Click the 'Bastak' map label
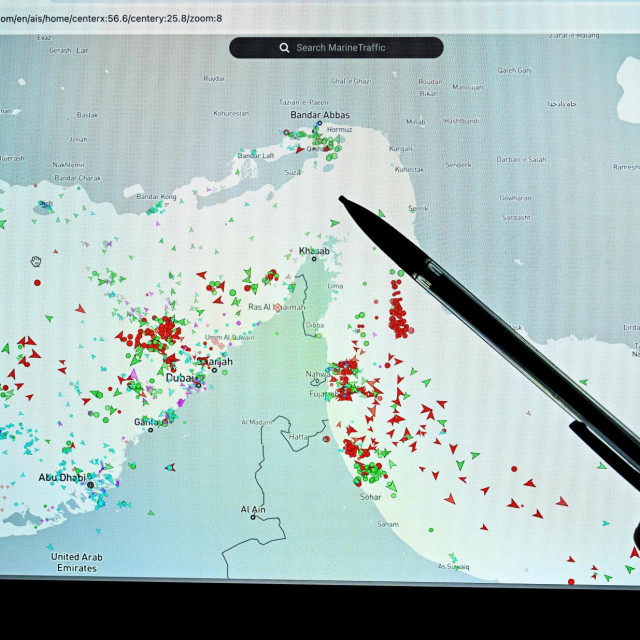 [x=87, y=115]
